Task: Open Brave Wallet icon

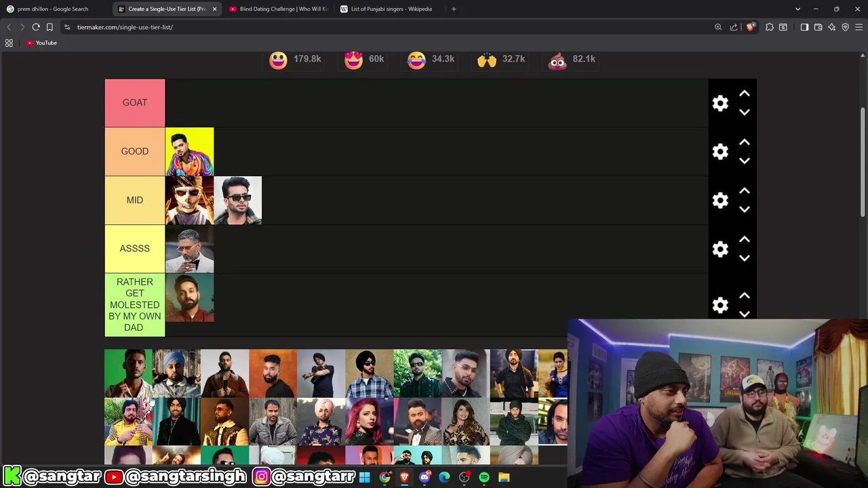Action: (818, 27)
